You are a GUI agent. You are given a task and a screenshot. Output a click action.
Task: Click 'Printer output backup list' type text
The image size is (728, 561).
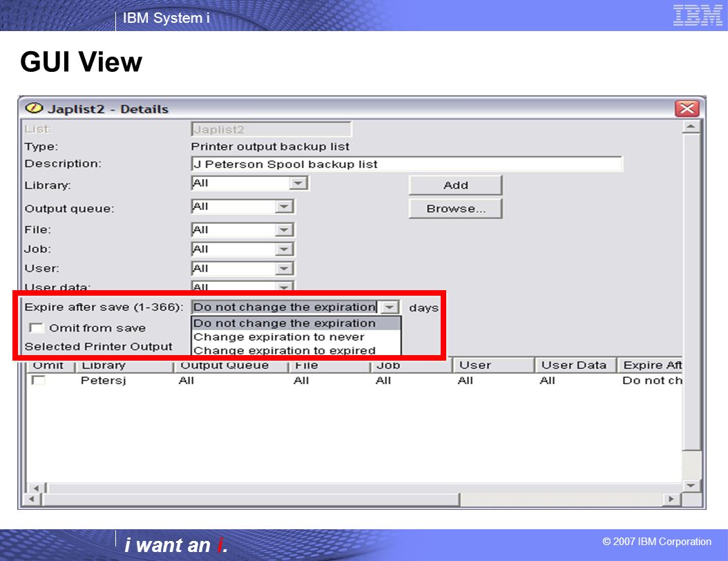[x=270, y=146]
